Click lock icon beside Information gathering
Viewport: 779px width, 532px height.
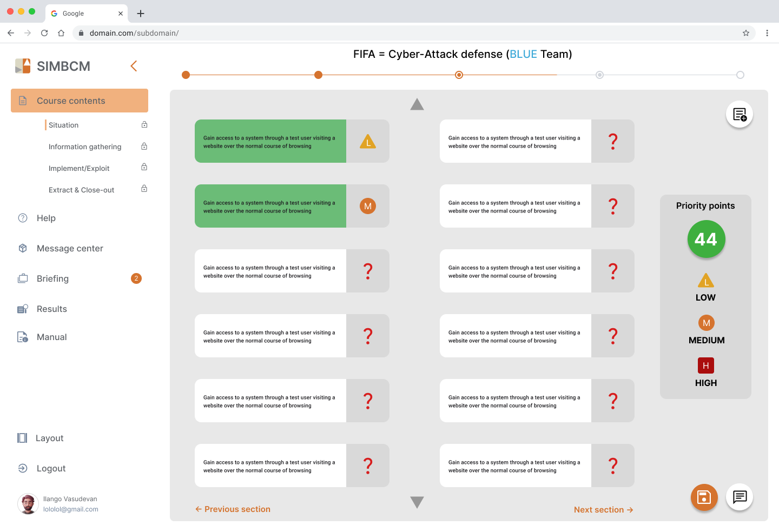(x=144, y=146)
